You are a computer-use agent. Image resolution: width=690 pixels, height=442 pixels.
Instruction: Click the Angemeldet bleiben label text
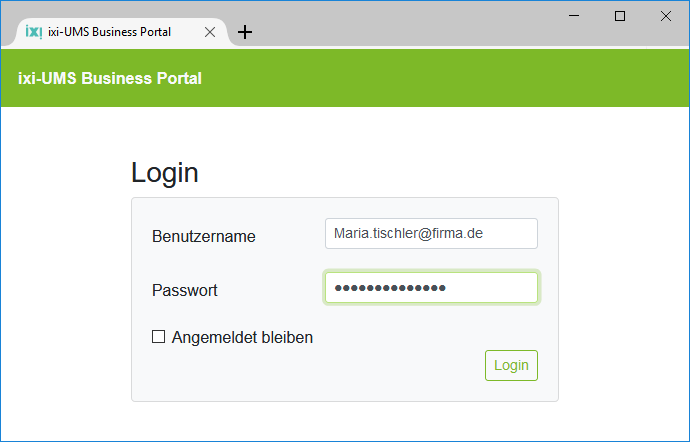pyautogui.click(x=242, y=338)
